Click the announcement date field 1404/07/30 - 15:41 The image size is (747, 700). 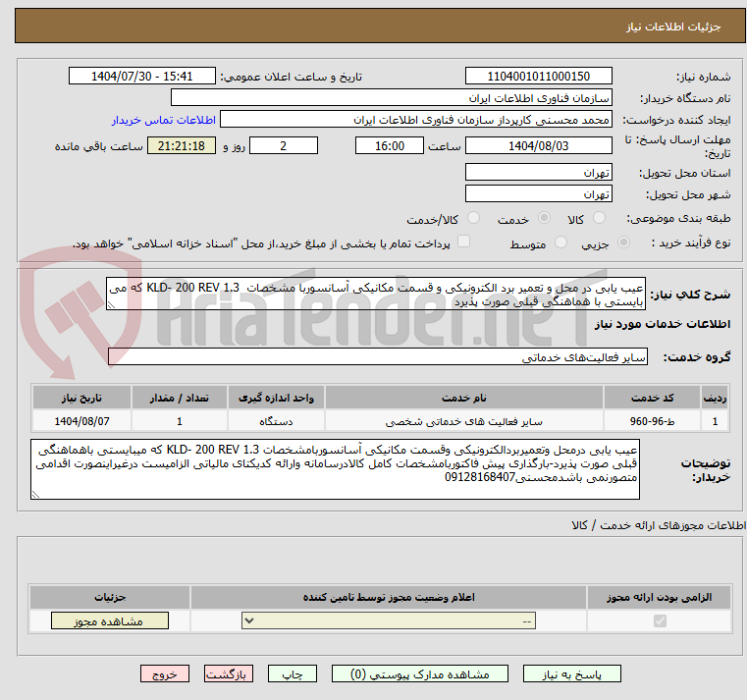point(142,77)
